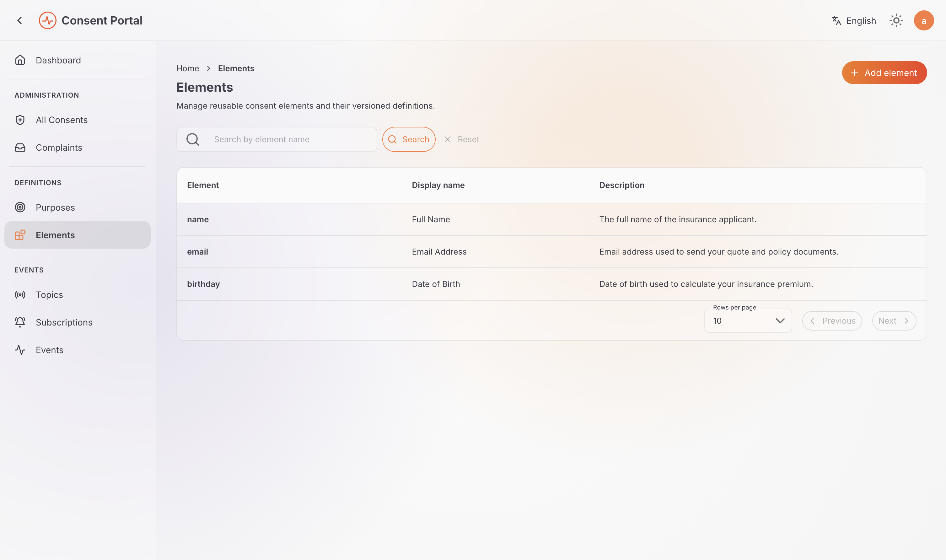Viewport: 946px width, 560px height.
Task: Open the user avatar 'a' menu
Action: pos(924,20)
